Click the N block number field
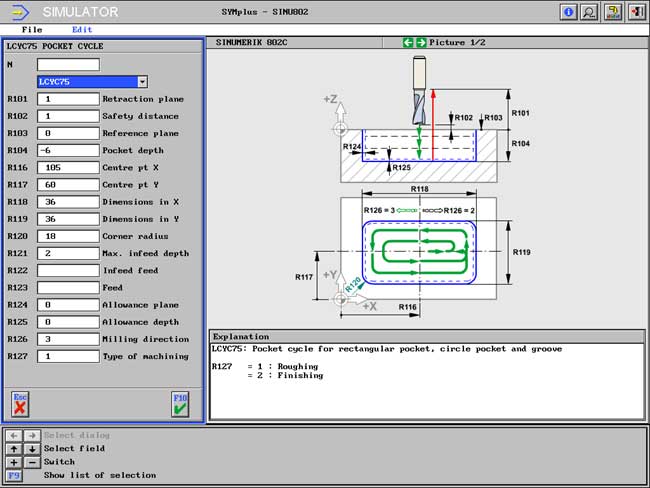Screen dimensions: 650x488 [x=68, y=65]
